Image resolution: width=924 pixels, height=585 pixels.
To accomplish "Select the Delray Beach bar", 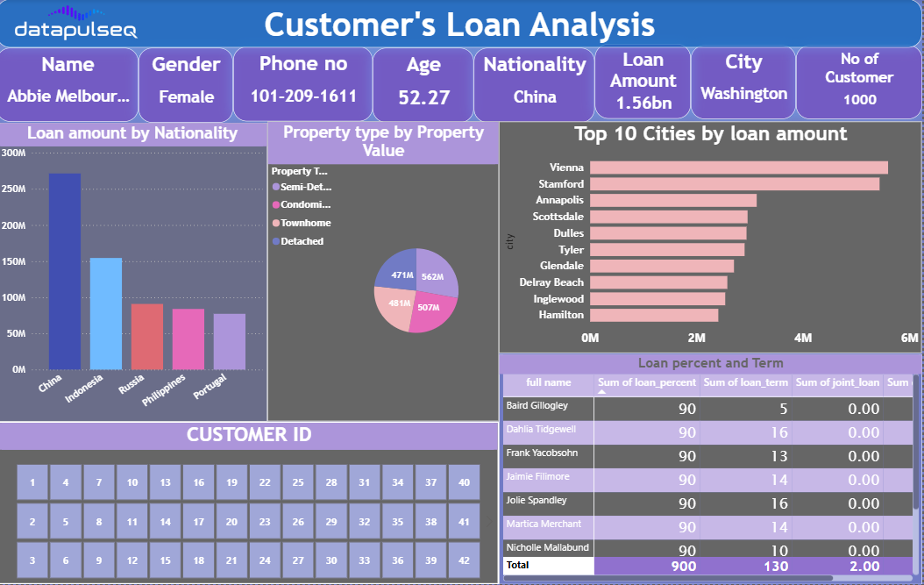I will click(659, 282).
